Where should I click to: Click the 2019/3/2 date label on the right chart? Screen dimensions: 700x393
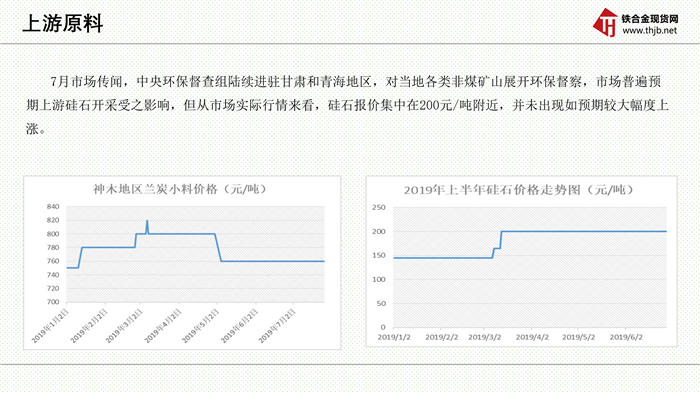[485, 337]
